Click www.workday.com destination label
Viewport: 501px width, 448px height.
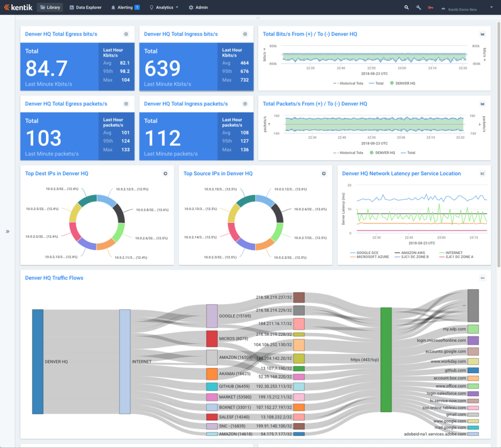[x=448, y=361]
